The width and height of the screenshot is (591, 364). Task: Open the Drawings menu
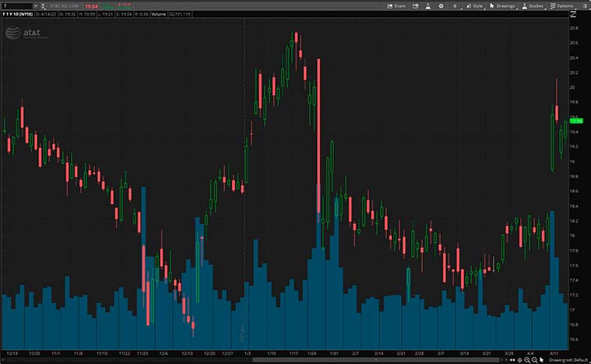502,6
